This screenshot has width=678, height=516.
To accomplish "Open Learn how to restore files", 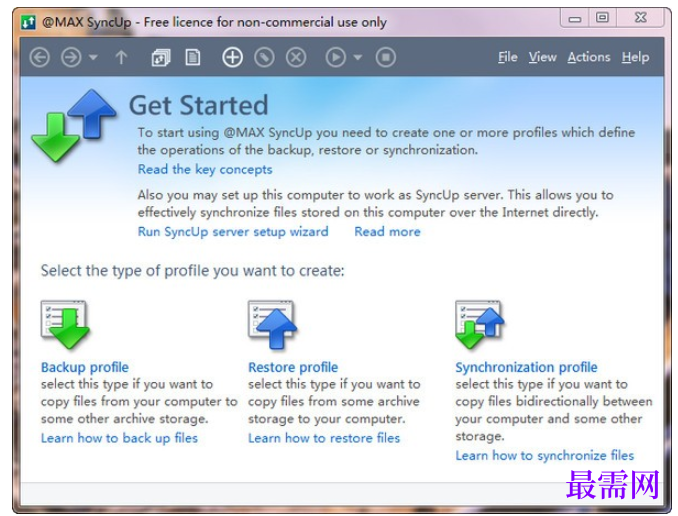I will (324, 438).
